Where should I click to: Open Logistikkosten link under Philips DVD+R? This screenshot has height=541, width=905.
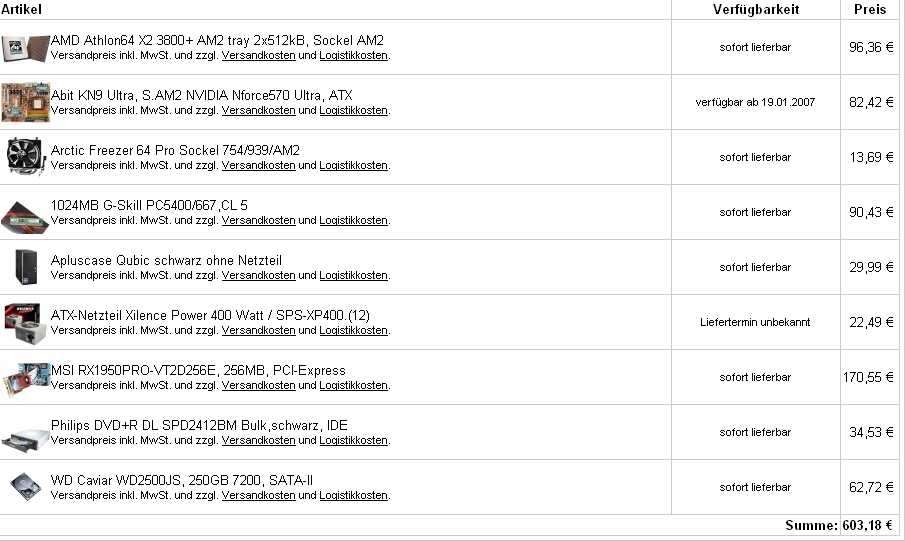pyautogui.click(x=353, y=440)
